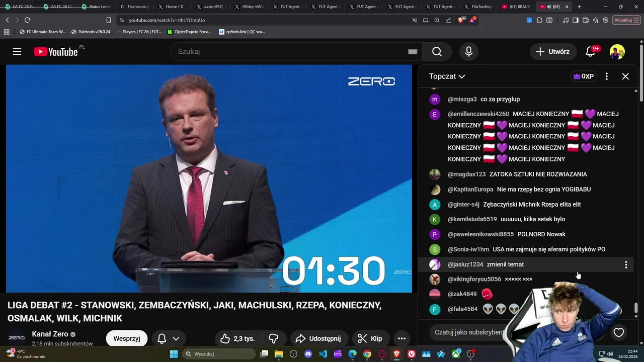The image size is (644, 362).
Task: Close the live chat panel
Action: 625,76
